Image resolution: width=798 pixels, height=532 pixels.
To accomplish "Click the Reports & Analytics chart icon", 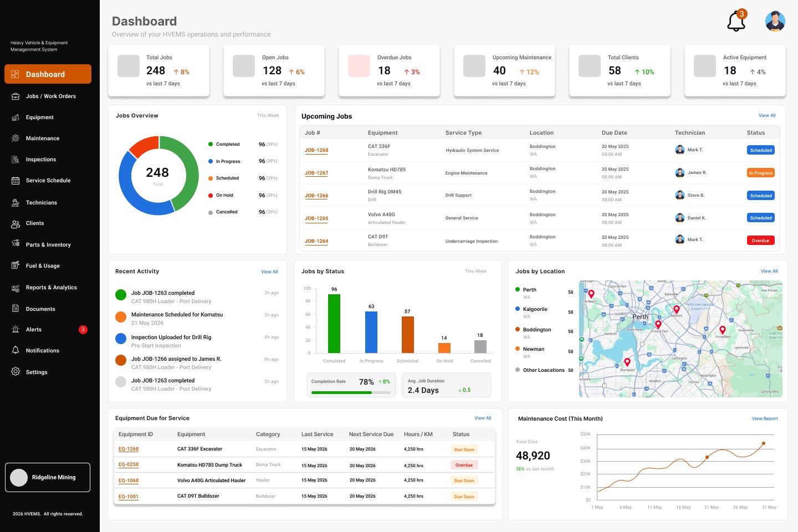I will (x=16, y=288).
